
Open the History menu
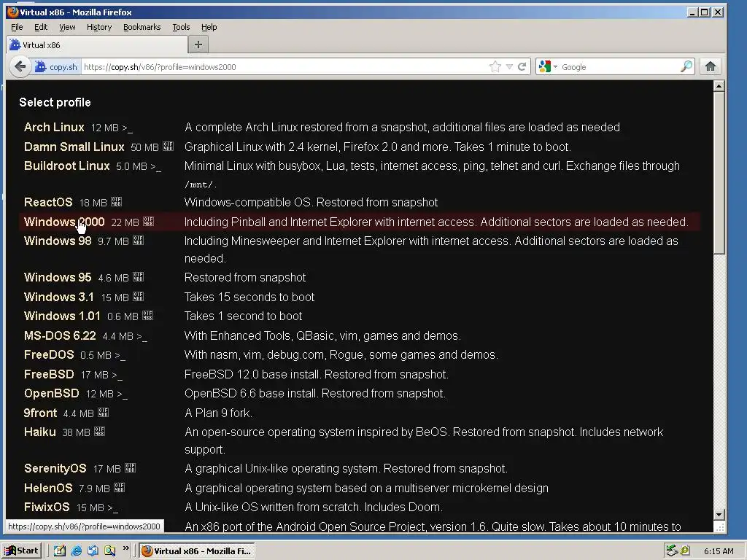pos(99,27)
